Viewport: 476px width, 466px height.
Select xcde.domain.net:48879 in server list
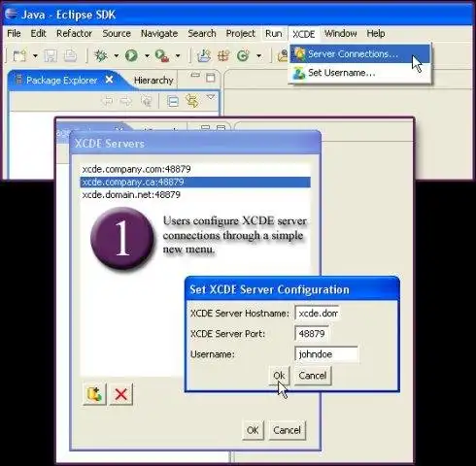point(195,194)
